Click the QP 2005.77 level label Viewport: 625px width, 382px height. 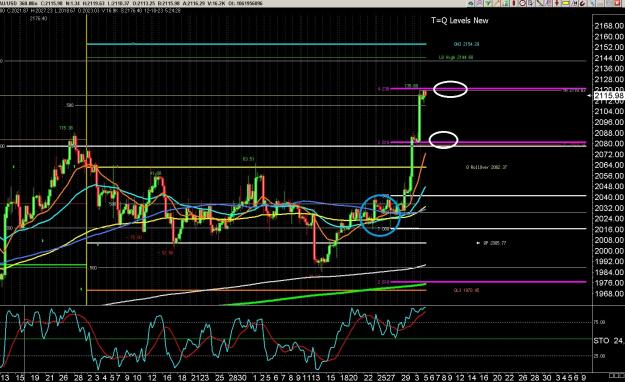(495, 243)
